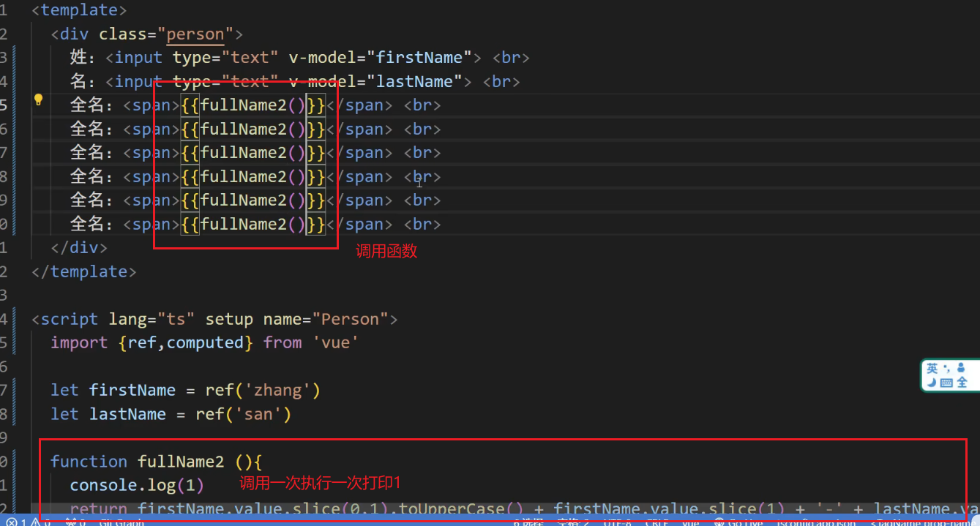Click firstName in the let declaration
The height and width of the screenshot is (526, 980).
(x=132, y=391)
